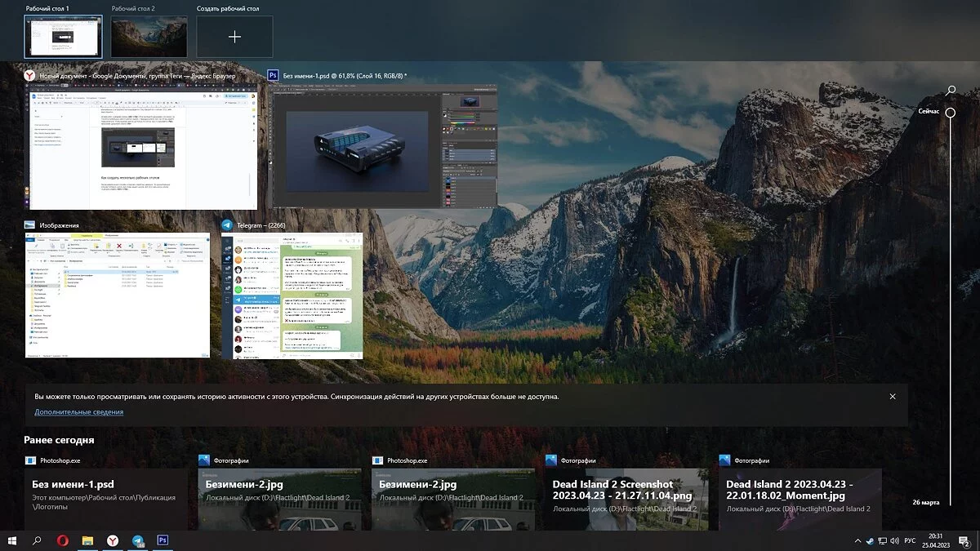This screenshot has width=980, height=551.
Task: Open the notification center icon
Action: (964, 540)
